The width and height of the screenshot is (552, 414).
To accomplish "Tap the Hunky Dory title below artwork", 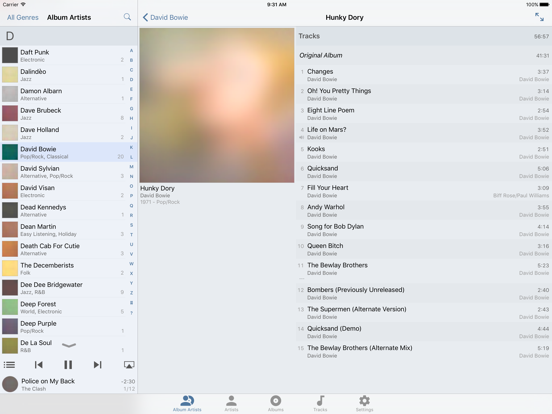I will coord(157,188).
